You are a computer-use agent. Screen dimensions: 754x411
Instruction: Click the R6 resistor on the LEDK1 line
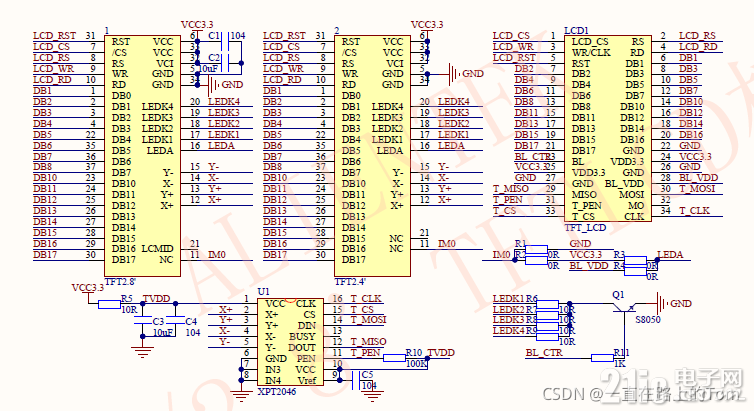tap(548, 304)
